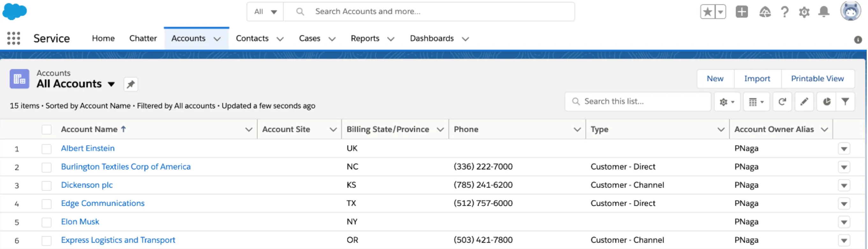Expand the Contacts tab chevron menu
Image resolution: width=868 pixels, height=249 pixels.
click(280, 39)
